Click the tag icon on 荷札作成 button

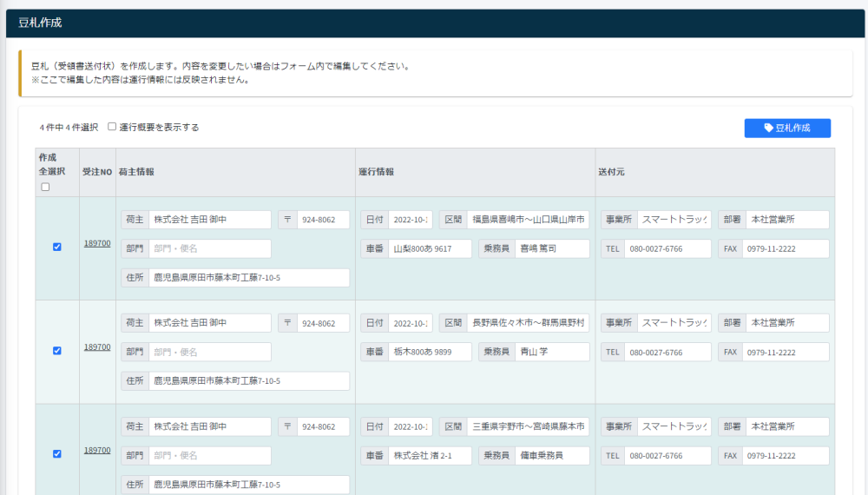pyautogui.click(x=768, y=129)
